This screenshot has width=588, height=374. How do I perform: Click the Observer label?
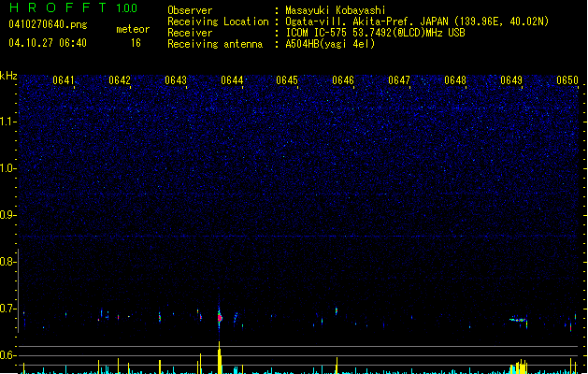coord(190,10)
